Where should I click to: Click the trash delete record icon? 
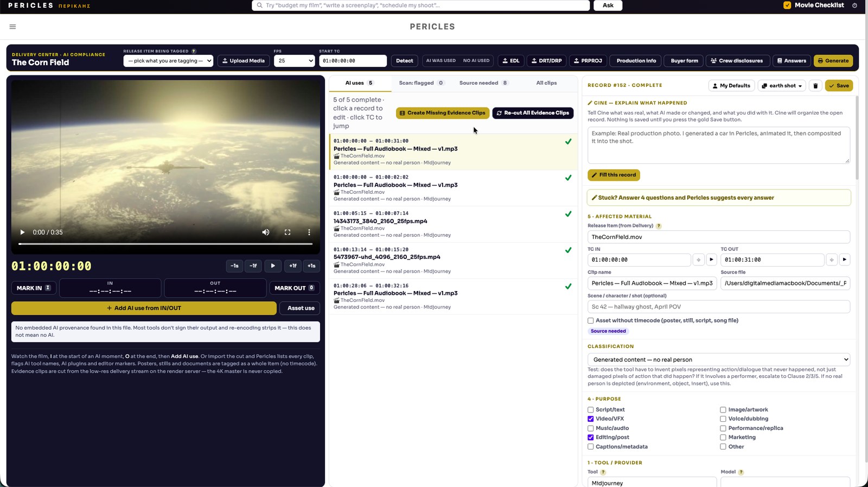[x=815, y=86]
